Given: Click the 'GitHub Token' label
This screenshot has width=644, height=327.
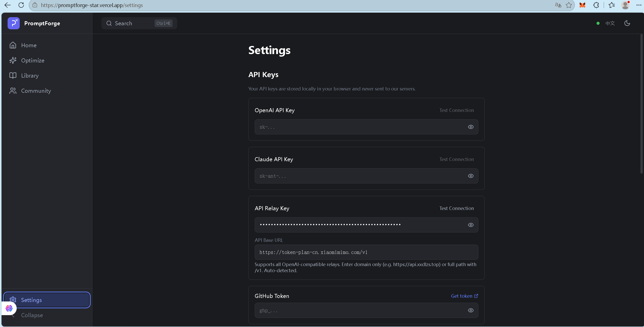Looking at the screenshot, I should tap(272, 296).
